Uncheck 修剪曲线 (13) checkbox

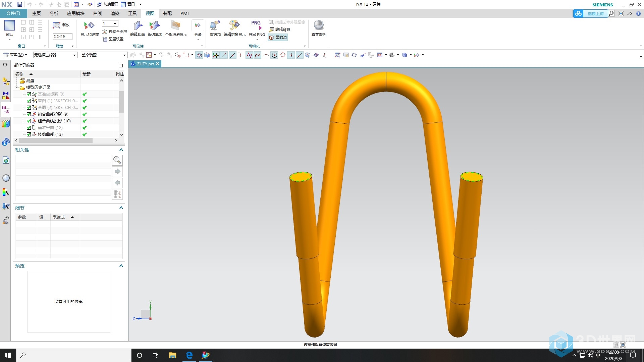tap(29, 134)
